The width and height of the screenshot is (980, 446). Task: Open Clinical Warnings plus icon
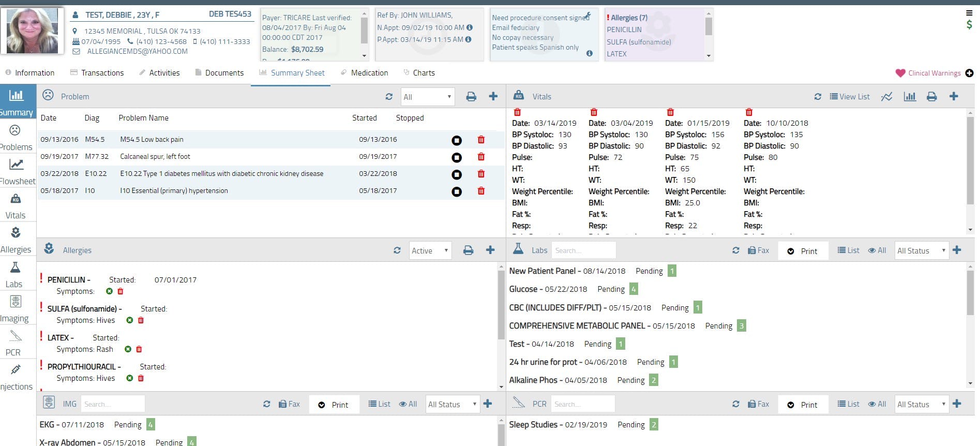(969, 73)
